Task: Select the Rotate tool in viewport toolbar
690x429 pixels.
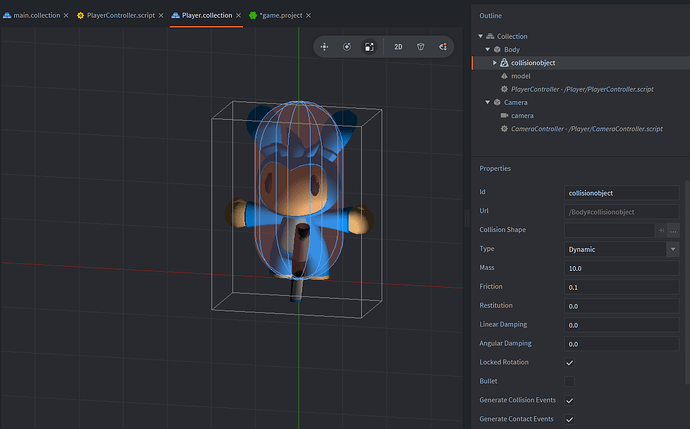Action: (347, 47)
